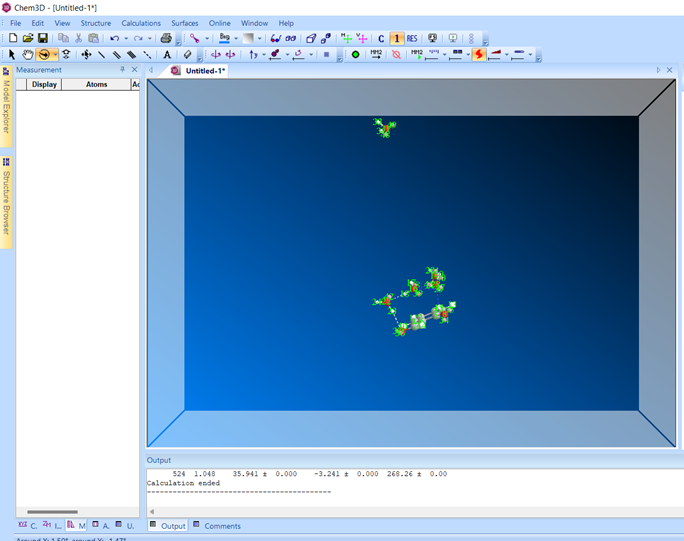684x541 pixels.
Task: Pick the Zoom tool
Action: point(66,55)
